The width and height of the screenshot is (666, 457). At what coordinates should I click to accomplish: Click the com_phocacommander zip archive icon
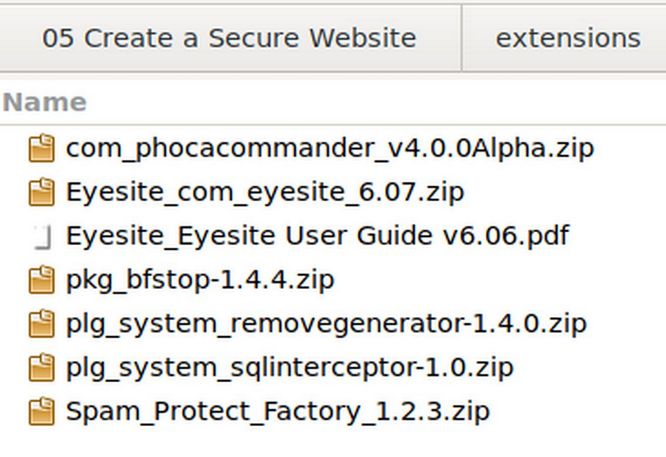click(41, 149)
